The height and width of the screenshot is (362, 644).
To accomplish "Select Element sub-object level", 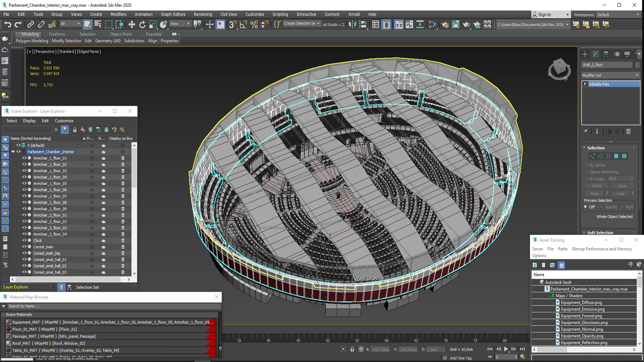I will click(624, 156).
